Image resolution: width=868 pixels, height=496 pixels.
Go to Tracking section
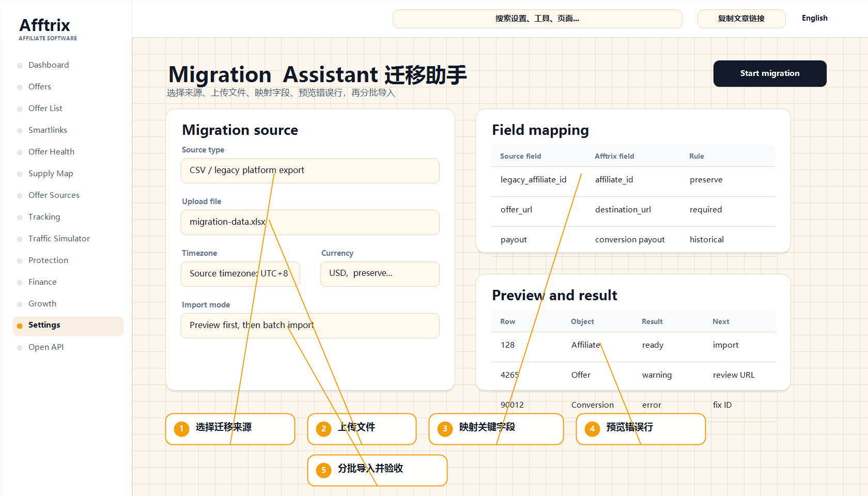[x=44, y=217]
